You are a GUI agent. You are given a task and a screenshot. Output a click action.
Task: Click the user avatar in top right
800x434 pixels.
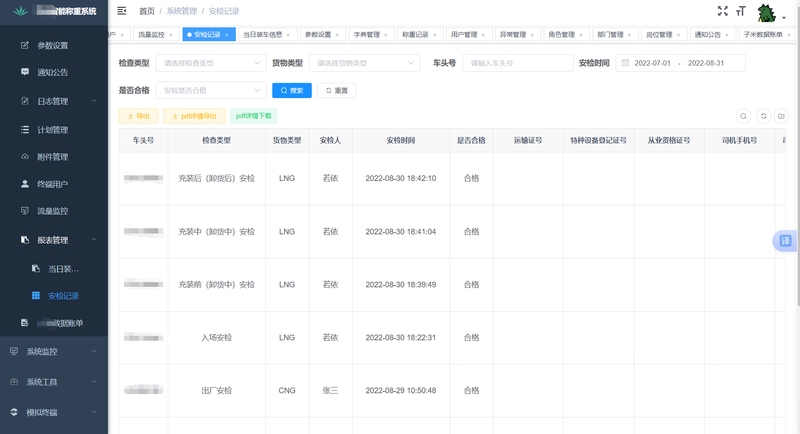[x=768, y=12]
